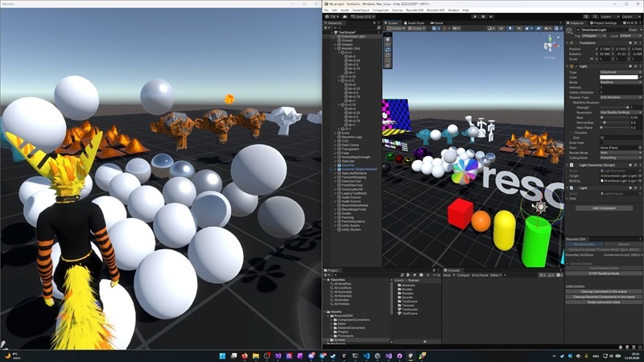The image size is (644, 362).
Task: Toggle the Static checkbox in Inspector
Action: coord(626,30)
